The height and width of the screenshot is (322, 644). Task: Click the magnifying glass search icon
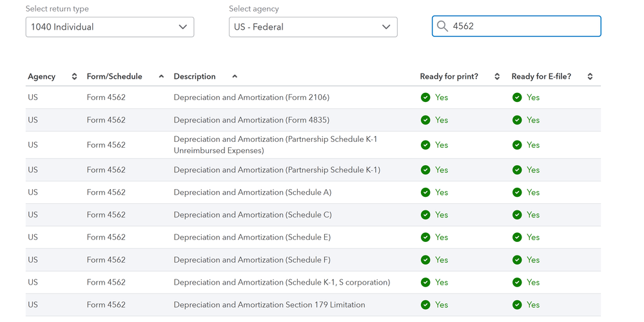pos(442,26)
